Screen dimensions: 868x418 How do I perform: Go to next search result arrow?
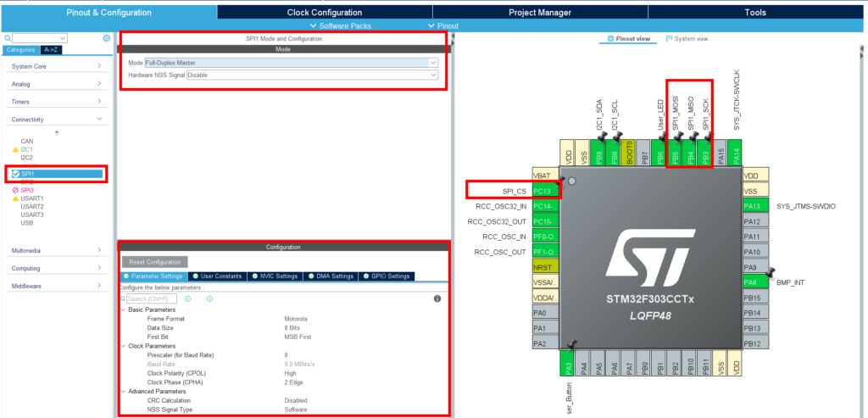[210, 298]
